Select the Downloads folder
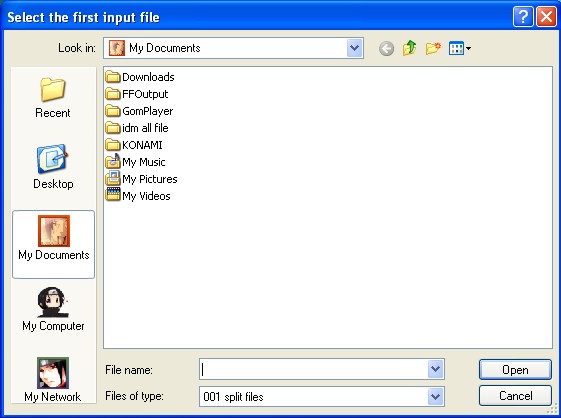561x418 pixels. 140,77
